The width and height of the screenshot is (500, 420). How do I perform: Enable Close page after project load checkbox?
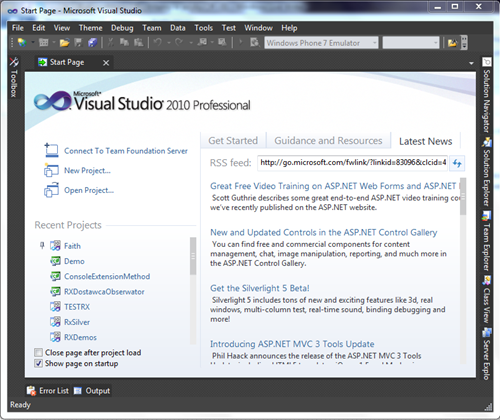tap(38, 352)
